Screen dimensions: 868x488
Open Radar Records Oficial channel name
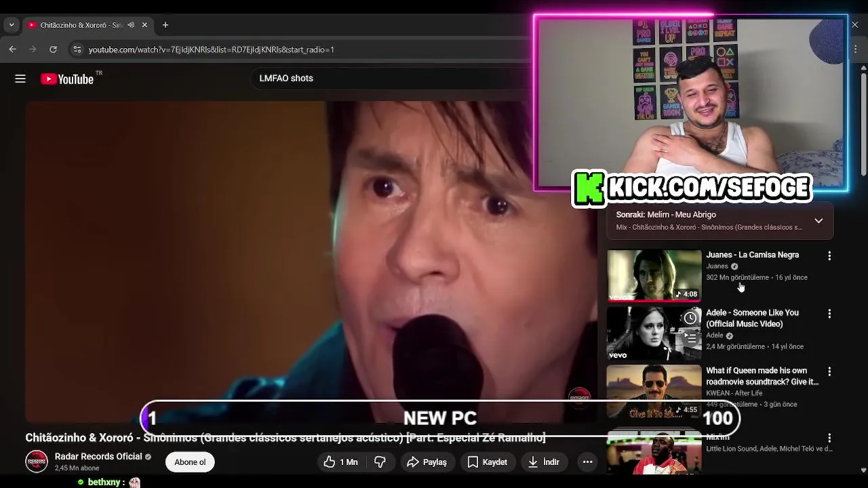pyautogui.click(x=98, y=456)
